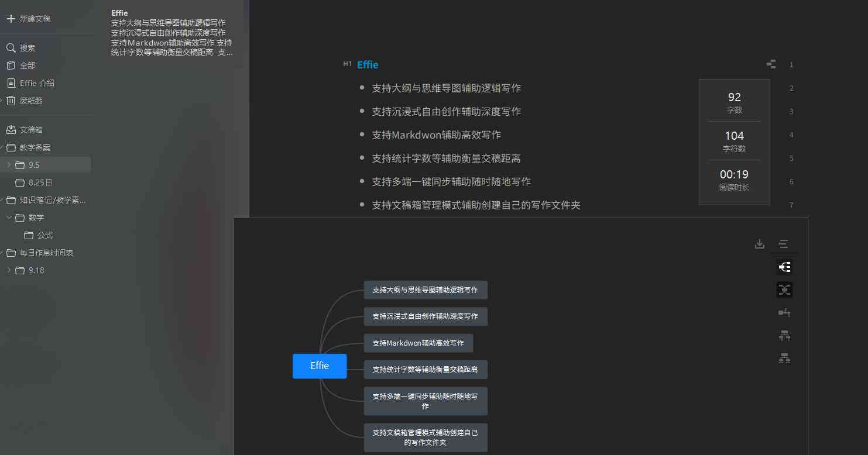Image resolution: width=868 pixels, height=455 pixels.
Task: Select mind map node 支持大纲与思维导图辅助逻辑写作
Action: point(426,290)
